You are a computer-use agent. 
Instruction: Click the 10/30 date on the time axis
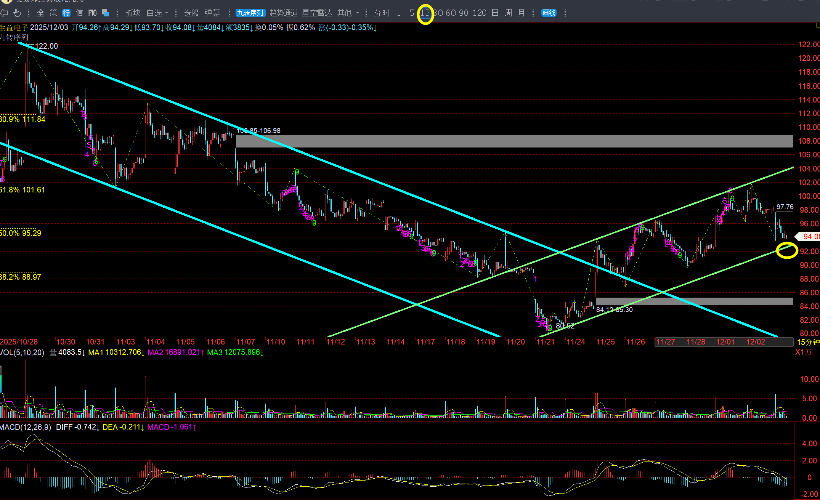pos(65,342)
